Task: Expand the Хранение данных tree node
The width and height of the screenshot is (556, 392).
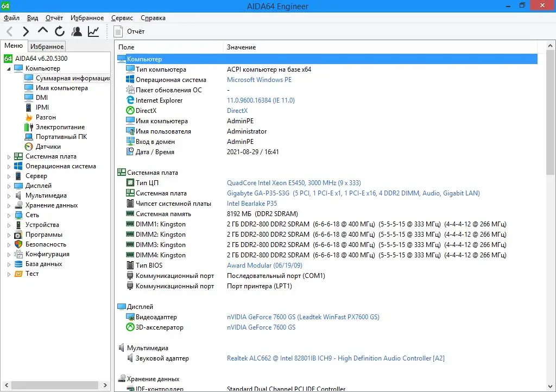Action: tap(9, 206)
